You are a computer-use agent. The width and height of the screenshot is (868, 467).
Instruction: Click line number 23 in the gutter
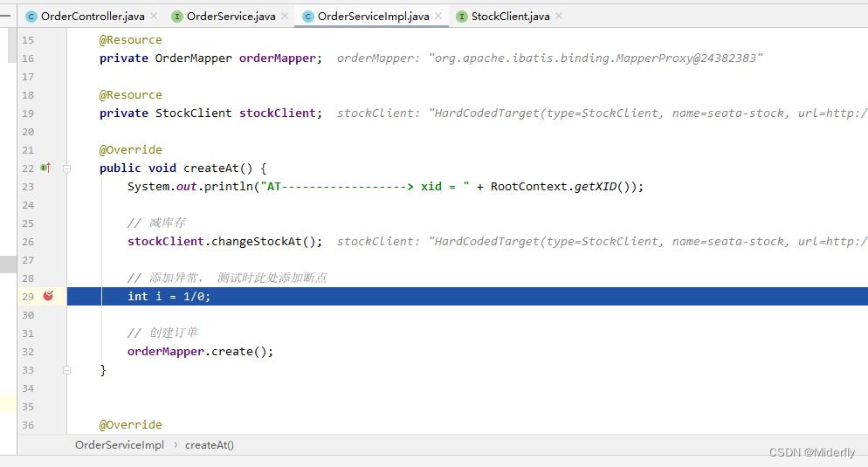[28, 187]
